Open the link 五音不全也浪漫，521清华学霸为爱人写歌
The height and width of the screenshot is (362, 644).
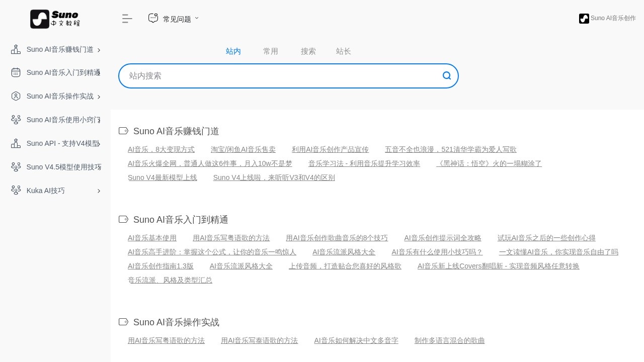451,149
